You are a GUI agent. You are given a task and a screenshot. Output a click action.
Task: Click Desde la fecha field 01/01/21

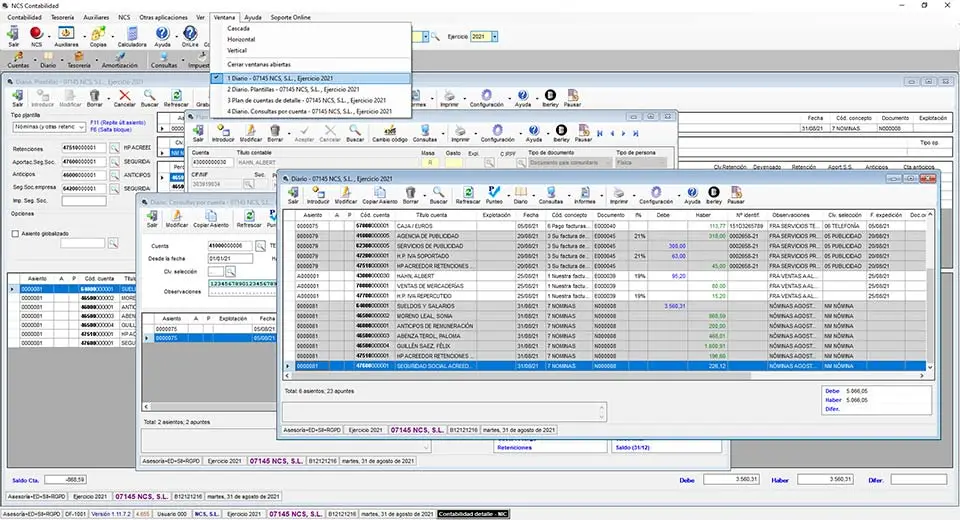click(230, 258)
